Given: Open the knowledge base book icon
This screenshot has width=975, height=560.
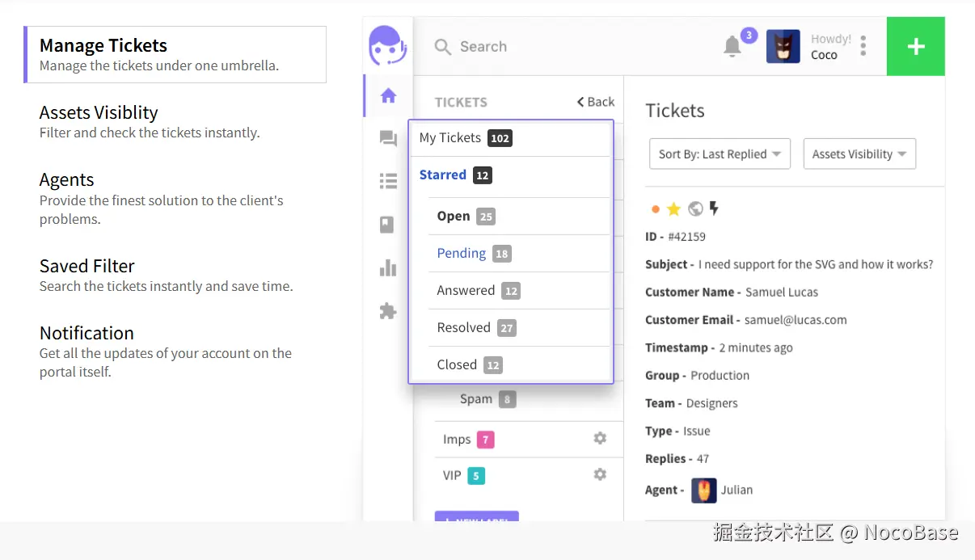Looking at the screenshot, I should pos(387,225).
